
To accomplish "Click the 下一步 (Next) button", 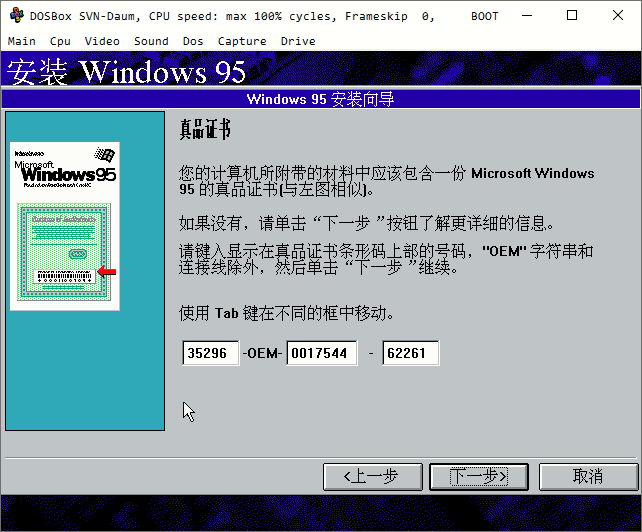I will click(x=479, y=477).
